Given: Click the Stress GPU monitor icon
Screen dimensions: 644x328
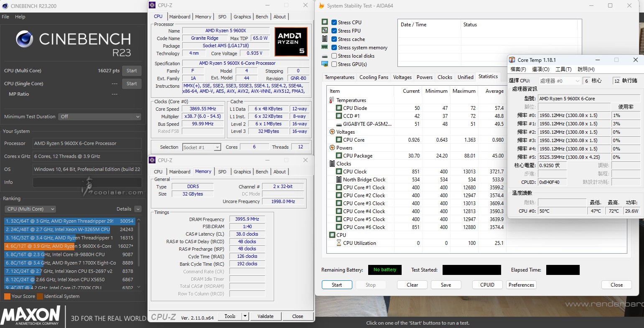Looking at the screenshot, I should [x=325, y=64].
